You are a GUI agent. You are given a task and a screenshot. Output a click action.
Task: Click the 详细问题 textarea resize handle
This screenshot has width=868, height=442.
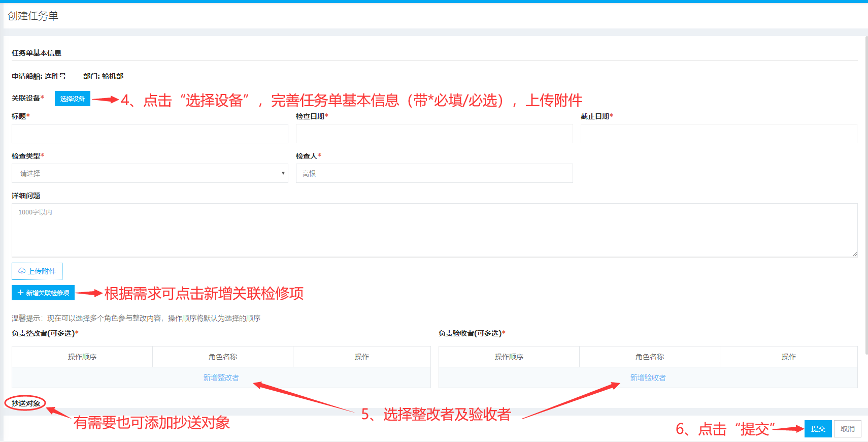855,254
